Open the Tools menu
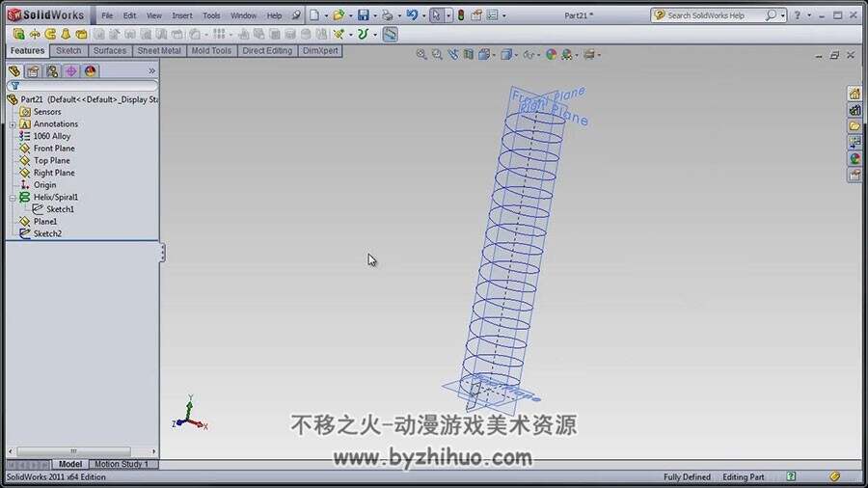The image size is (868, 488). (x=211, y=15)
